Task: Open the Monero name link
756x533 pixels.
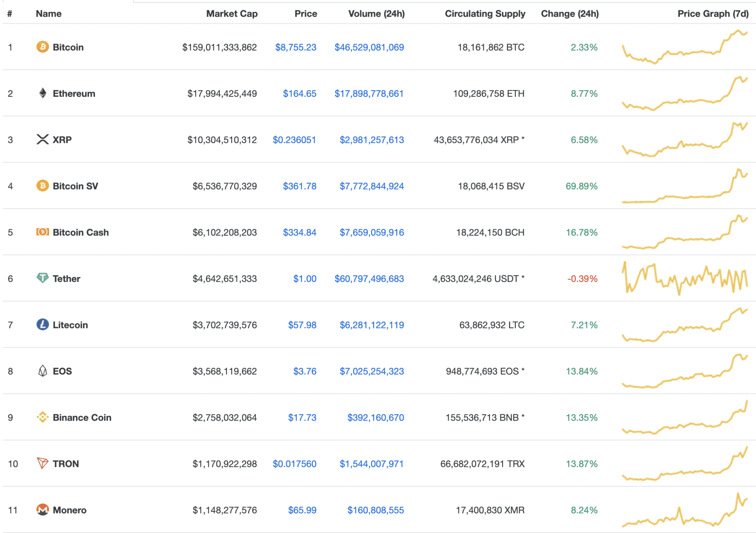Action: tap(69, 510)
